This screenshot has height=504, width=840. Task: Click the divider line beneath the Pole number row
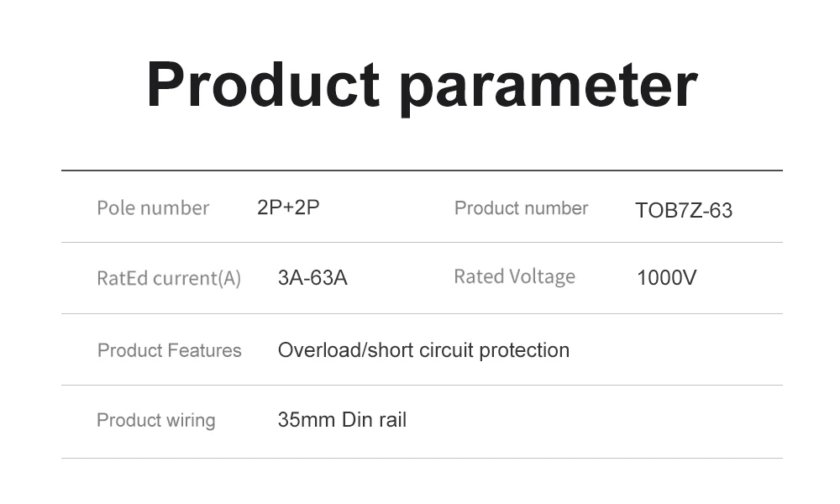[x=422, y=243]
